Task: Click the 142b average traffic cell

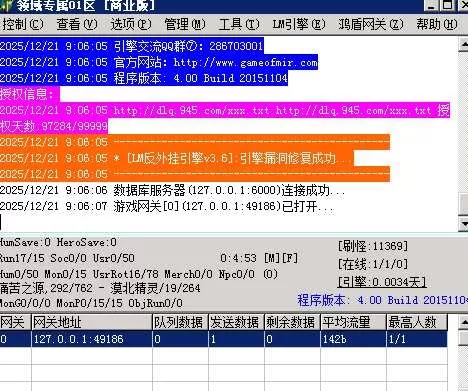Action: [x=353, y=339]
